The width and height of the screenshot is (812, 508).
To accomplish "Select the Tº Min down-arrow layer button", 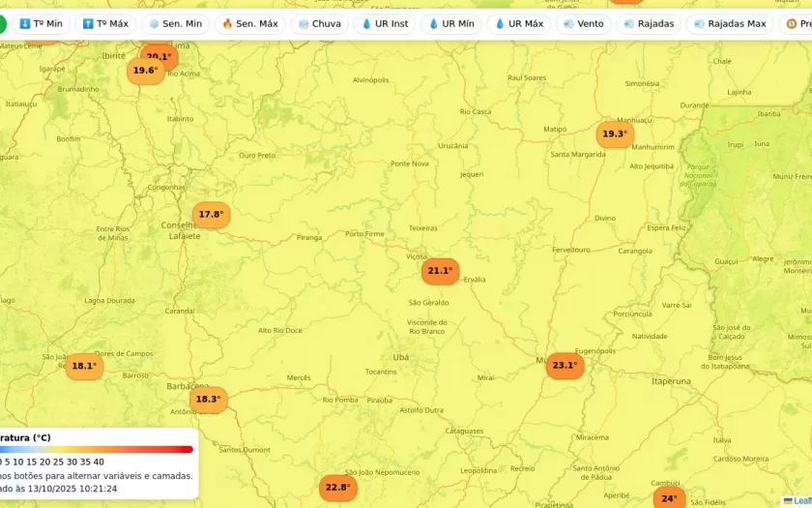I will coord(41,23).
